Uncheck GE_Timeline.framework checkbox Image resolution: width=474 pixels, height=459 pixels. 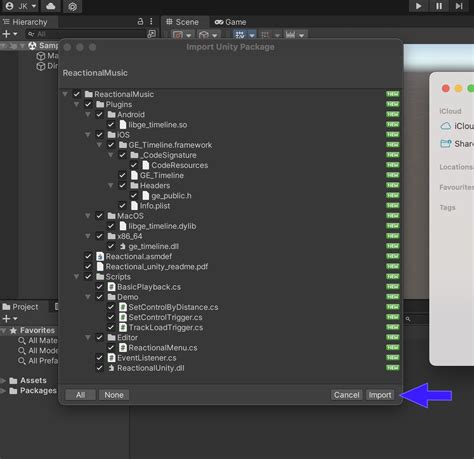(x=111, y=145)
